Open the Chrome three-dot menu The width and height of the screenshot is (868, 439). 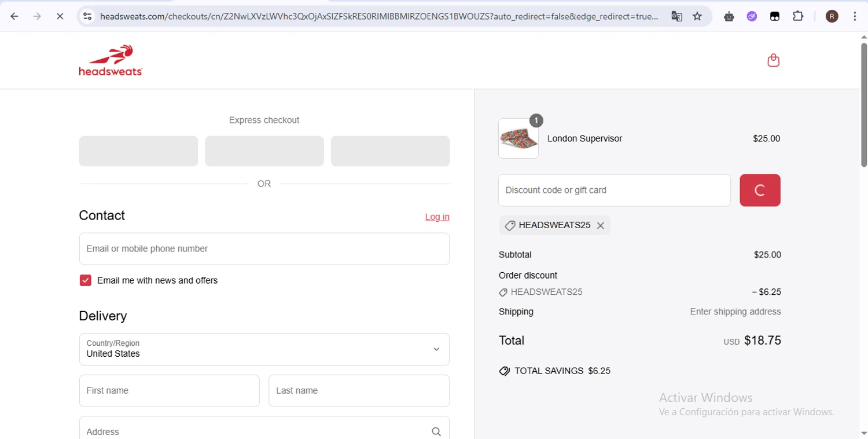tap(855, 16)
